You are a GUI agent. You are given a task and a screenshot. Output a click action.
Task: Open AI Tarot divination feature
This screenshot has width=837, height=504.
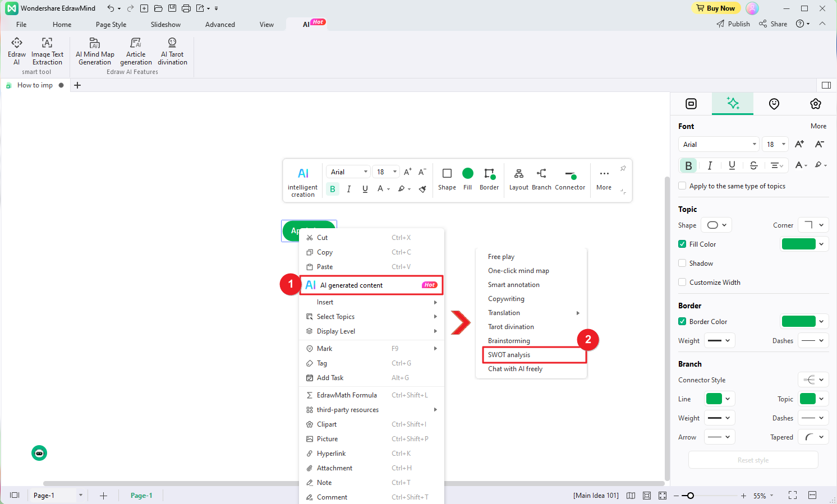(x=172, y=52)
